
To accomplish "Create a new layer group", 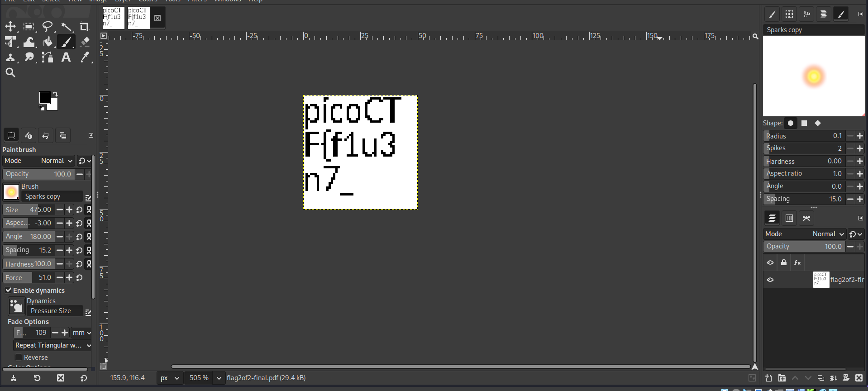I will point(782,378).
